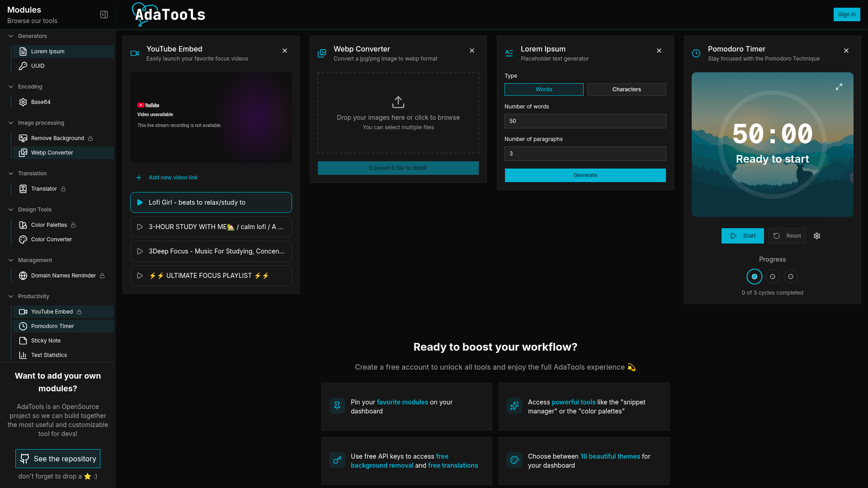Screen dimensions: 868x488
Task: Click the Sign in button
Action: pyautogui.click(x=847, y=14)
